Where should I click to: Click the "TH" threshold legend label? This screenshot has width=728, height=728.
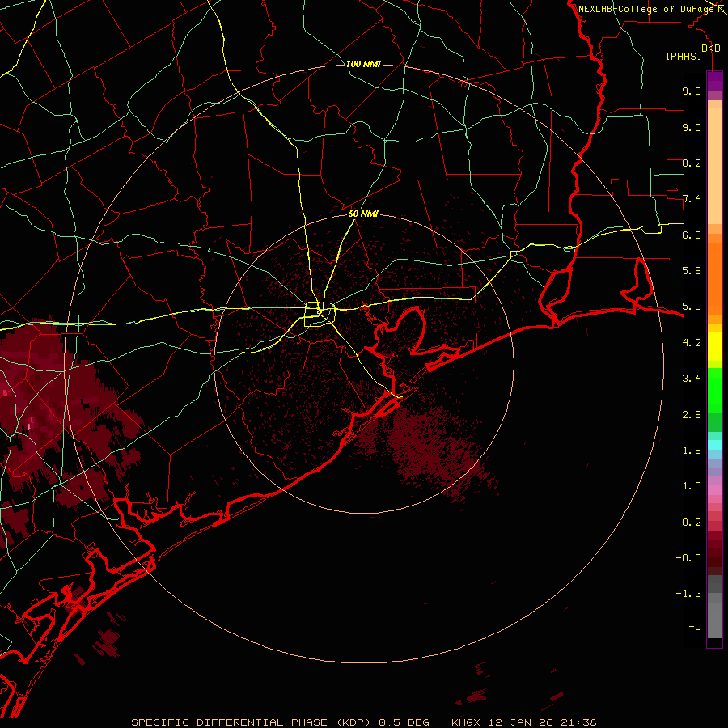coord(695,630)
